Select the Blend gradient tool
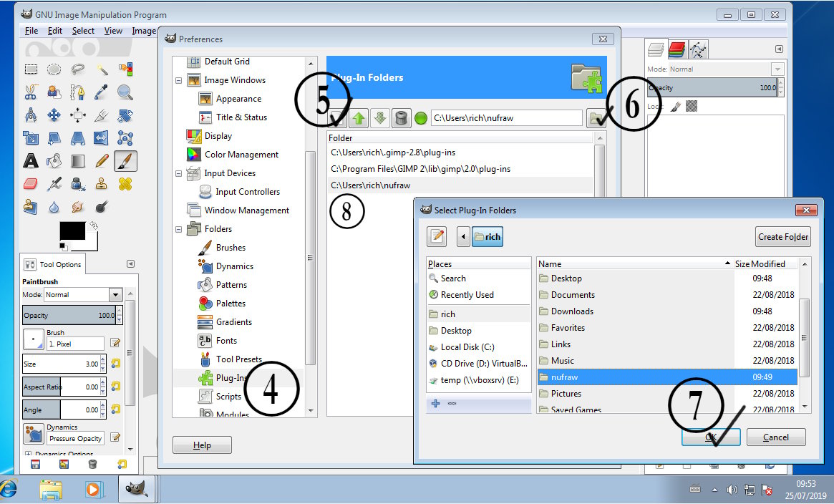The image size is (834, 504). click(77, 161)
